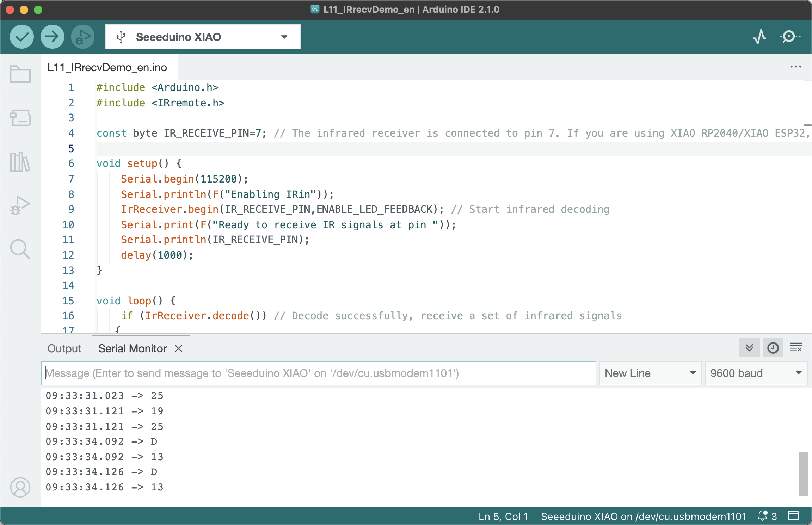Open the Boards Manager sidebar icon
The height and width of the screenshot is (525, 812).
pyautogui.click(x=20, y=118)
